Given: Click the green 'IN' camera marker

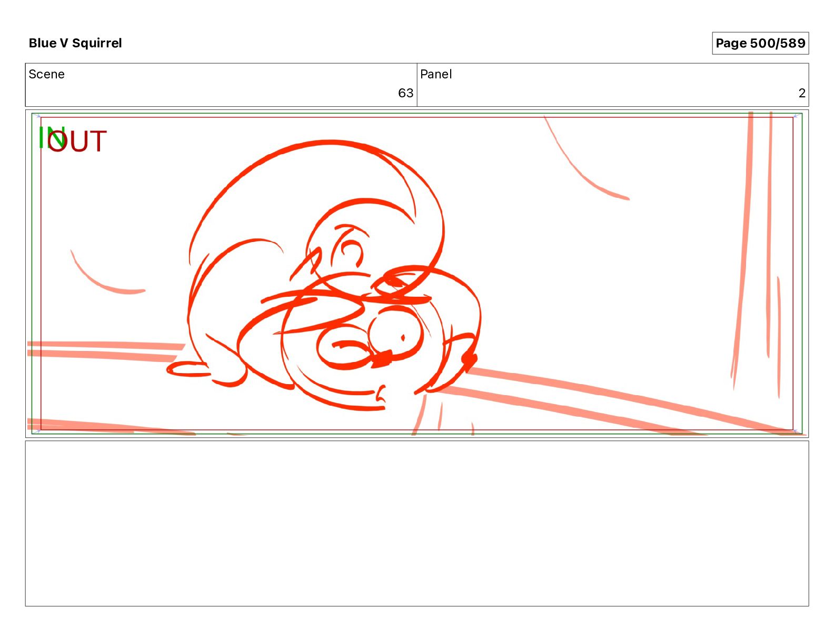Looking at the screenshot, I should click(x=51, y=137).
